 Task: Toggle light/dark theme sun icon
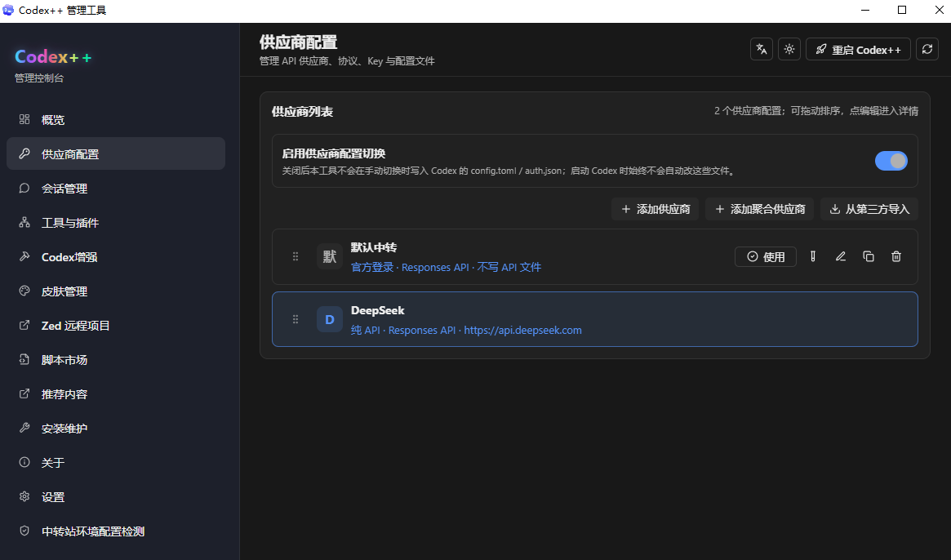[789, 49]
